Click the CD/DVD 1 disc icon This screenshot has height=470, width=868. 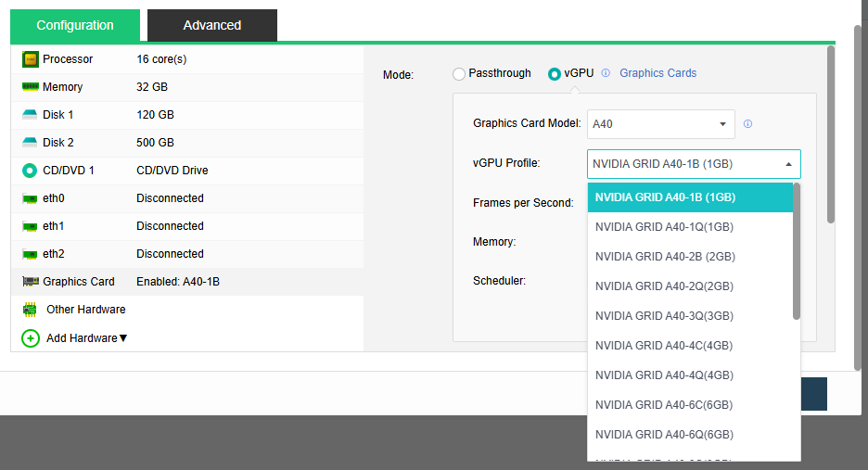coord(30,171)
